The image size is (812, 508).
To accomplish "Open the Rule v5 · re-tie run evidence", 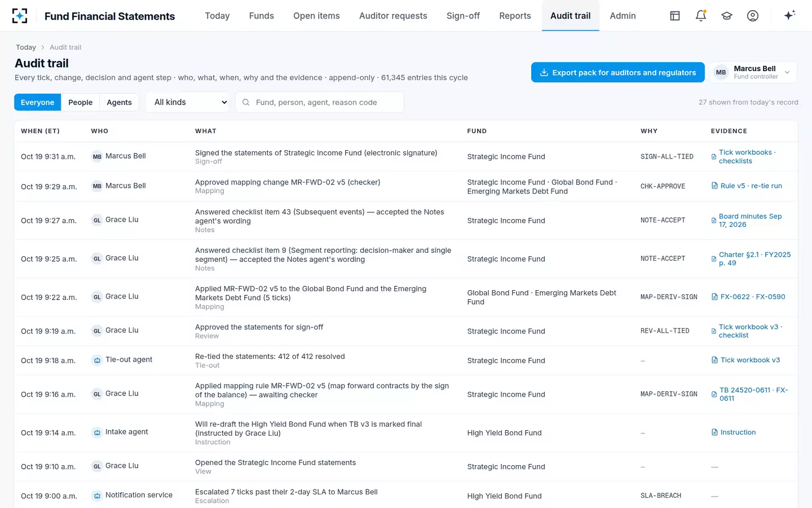I will click(x=747, y=186).
